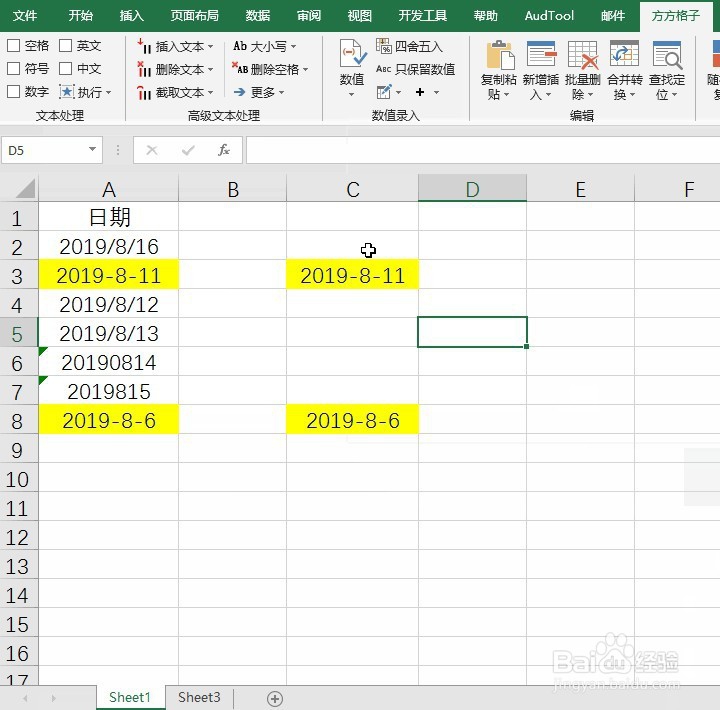Click the 大小写 case change icon
The image size is (720, 710).
pyautogui.click(x=240, y=46)
